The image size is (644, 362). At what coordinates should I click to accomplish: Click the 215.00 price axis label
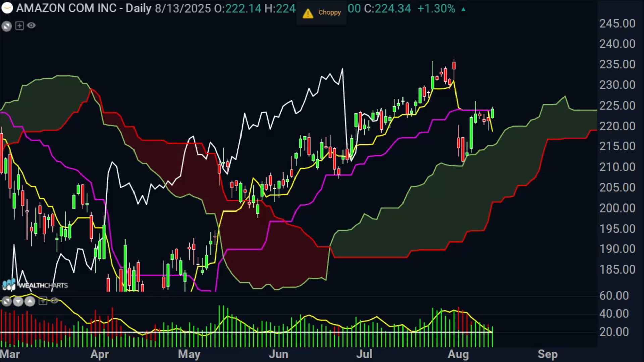coord(617,146)
